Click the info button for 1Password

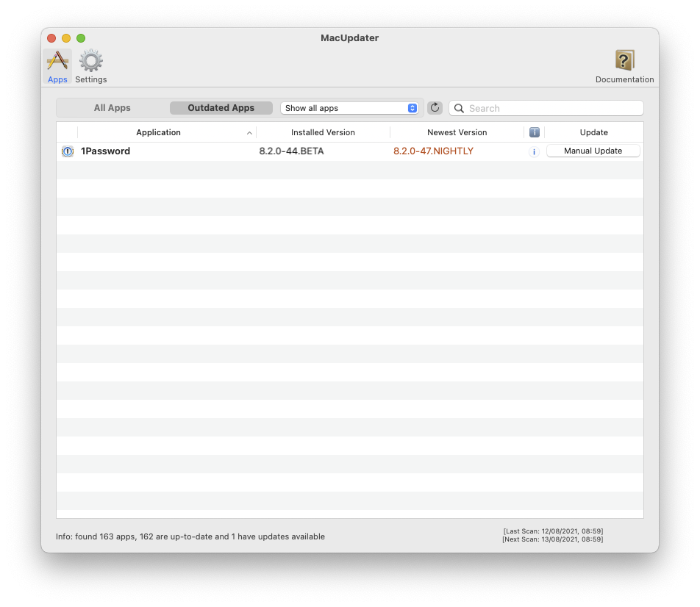coord(534,151)
